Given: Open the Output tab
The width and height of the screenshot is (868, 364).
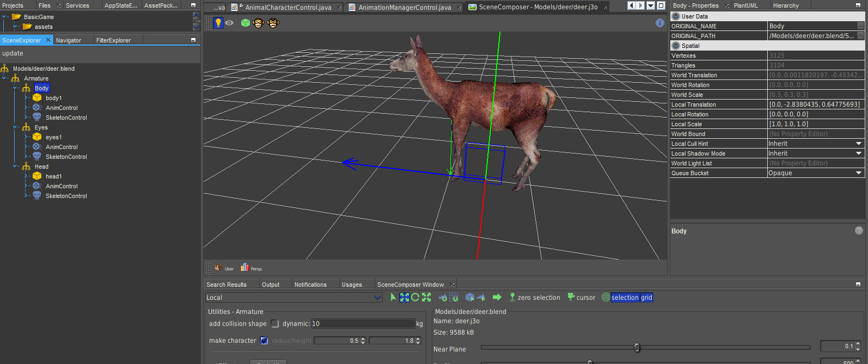Looking at the screenshot, I should click(x=270, y=285).
